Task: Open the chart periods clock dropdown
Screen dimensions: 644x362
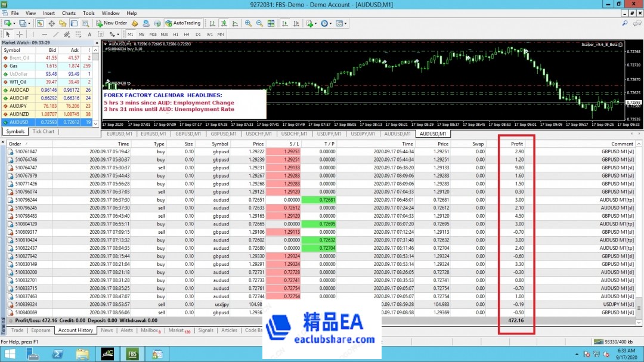Action: 326,23
